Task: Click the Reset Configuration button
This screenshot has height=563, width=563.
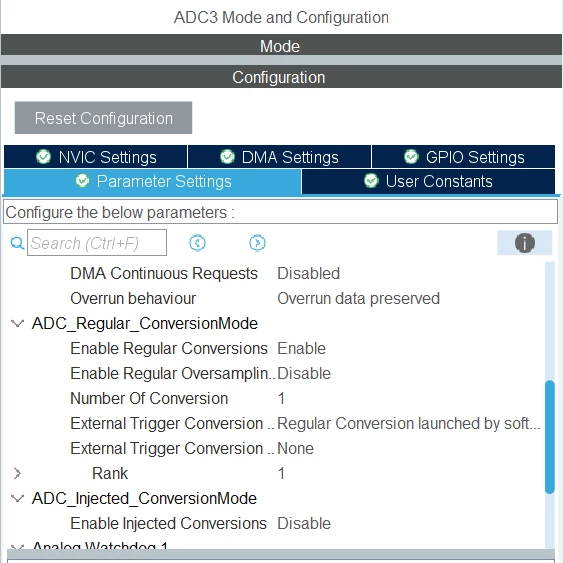Action: [x=103, y=118]
